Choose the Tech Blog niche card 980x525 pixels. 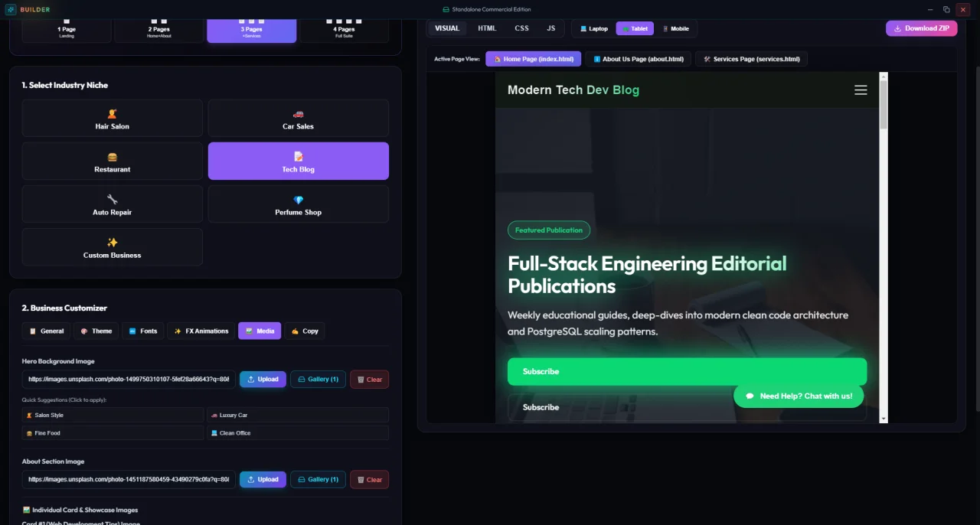coord(298,161)
